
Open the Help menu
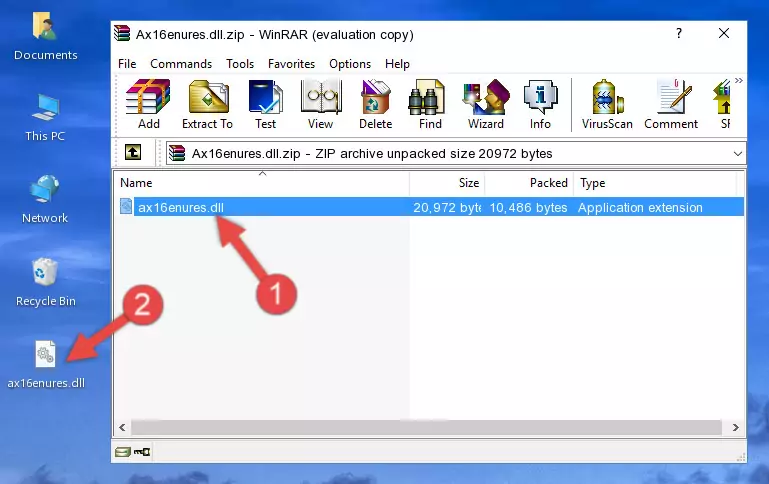[397, 64]
